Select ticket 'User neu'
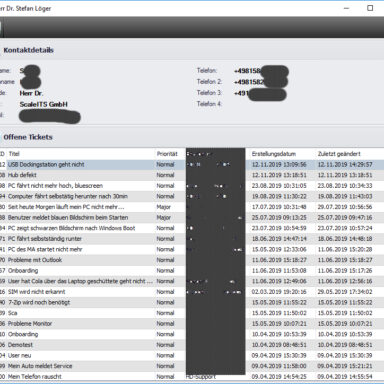Screen dimensions: 384x384 [x=192, y=356]
